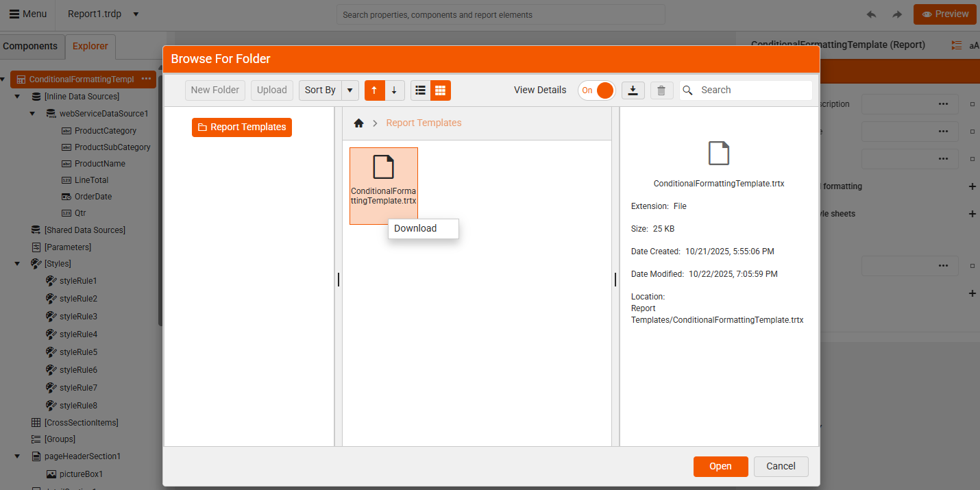Switch to grid view layout
Viewport: 980px width, 490px height.
[x=441, y=90]
